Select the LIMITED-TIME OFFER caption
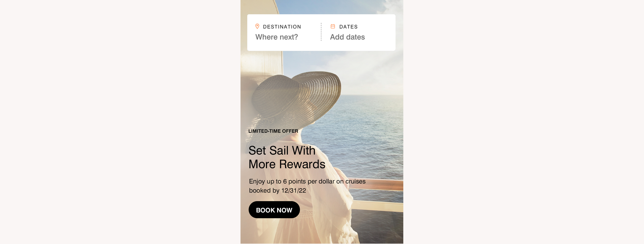The height and width of the screenshot is (244, 644). pos(273,131)
